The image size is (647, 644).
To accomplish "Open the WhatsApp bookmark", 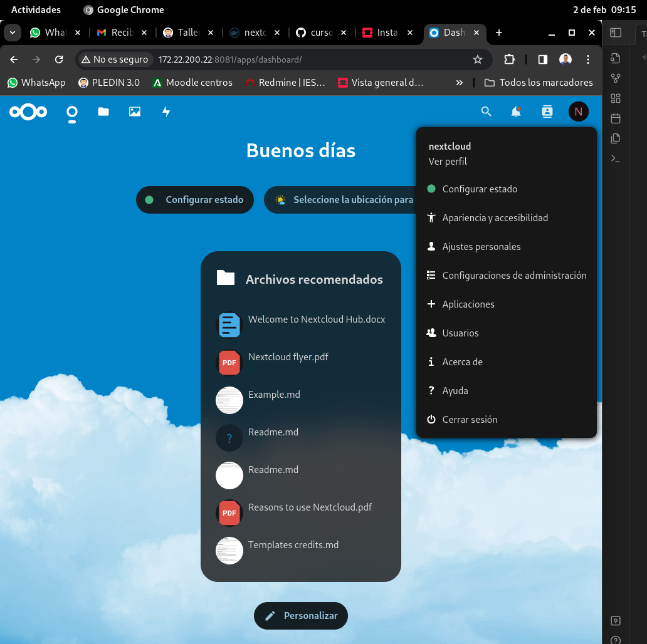I will (36, 83).
